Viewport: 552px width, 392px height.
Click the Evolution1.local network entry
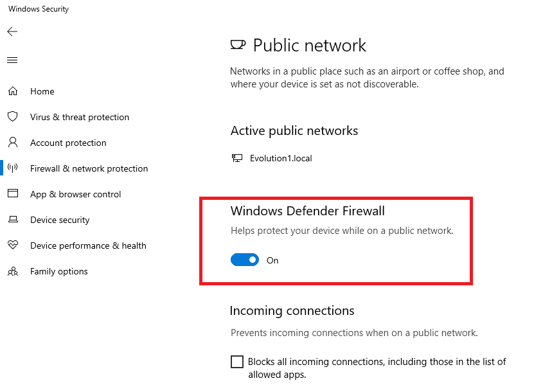pyautogui.click(x=272, y=158)
